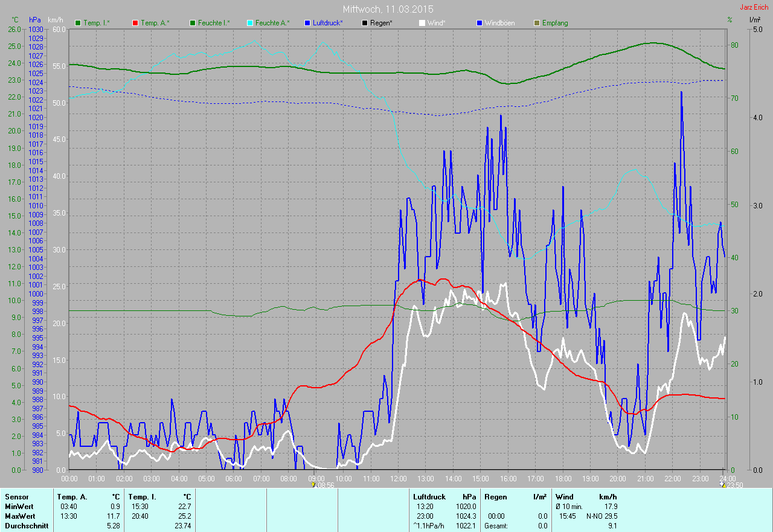Click the sunset marker at 23:50

pos(723,484)
